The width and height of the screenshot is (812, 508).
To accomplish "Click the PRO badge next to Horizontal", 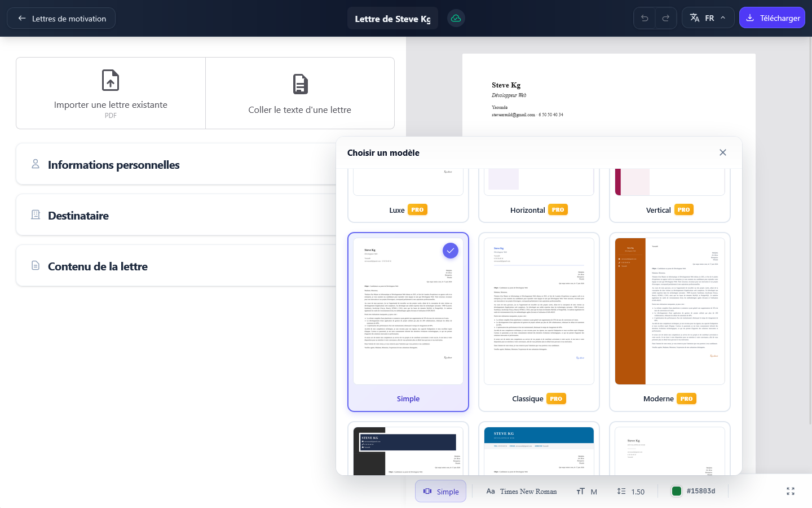I will pos(558,209).
